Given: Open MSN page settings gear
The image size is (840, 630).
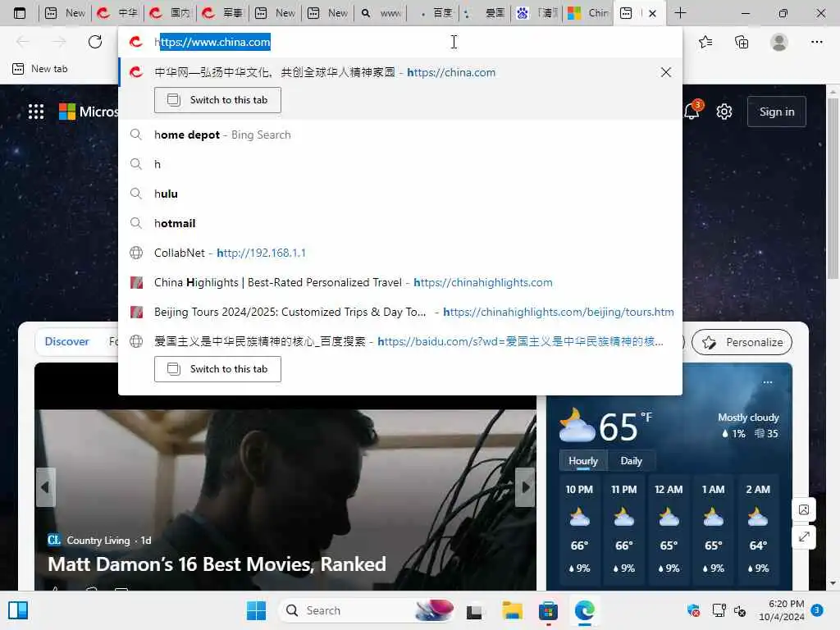Looking at the screenshot, I should 724,112.
